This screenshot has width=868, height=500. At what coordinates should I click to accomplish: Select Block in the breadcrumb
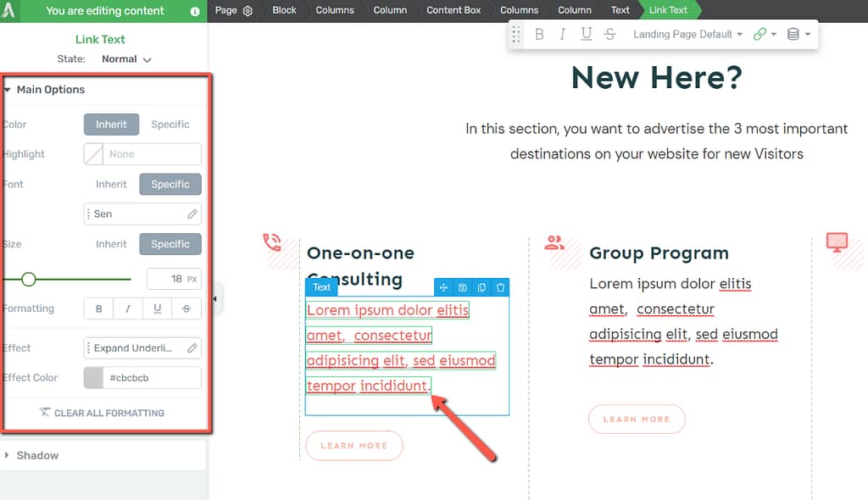pos(284,10)
